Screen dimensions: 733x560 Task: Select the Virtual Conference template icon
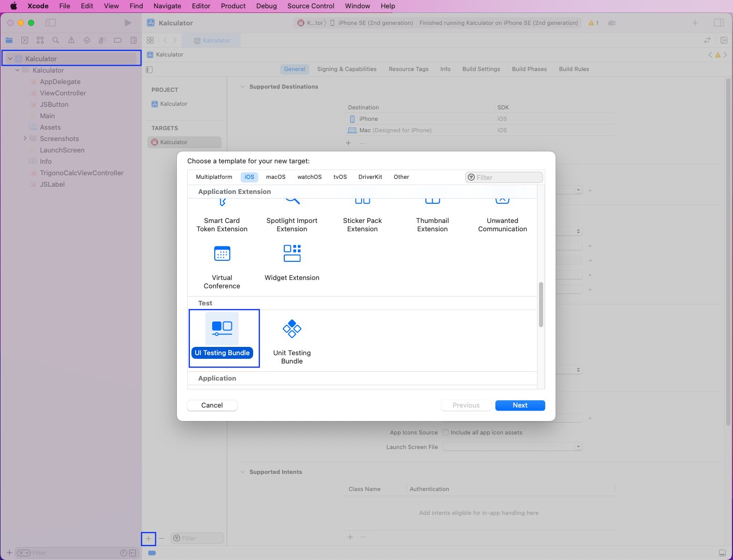pyautogui.click(x=222, y=254)
